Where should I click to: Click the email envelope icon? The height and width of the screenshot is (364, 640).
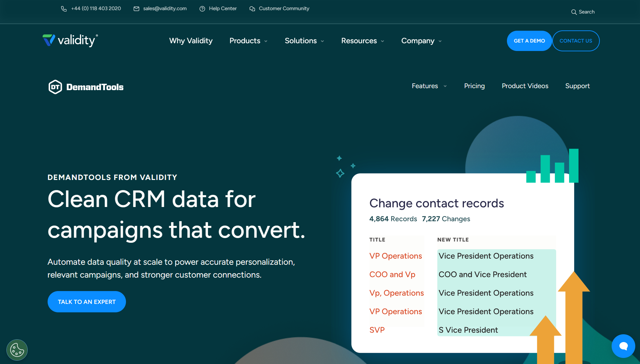tap(136, 9)
